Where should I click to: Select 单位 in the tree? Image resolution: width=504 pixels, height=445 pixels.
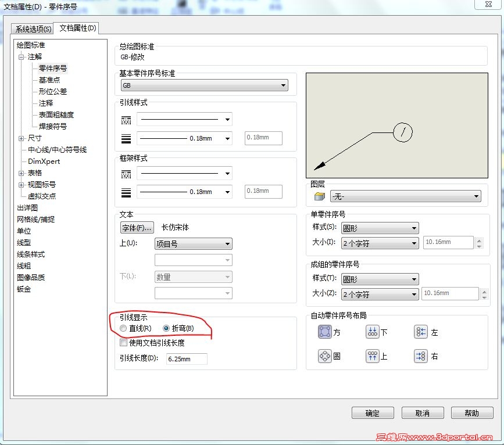[24, 231]
